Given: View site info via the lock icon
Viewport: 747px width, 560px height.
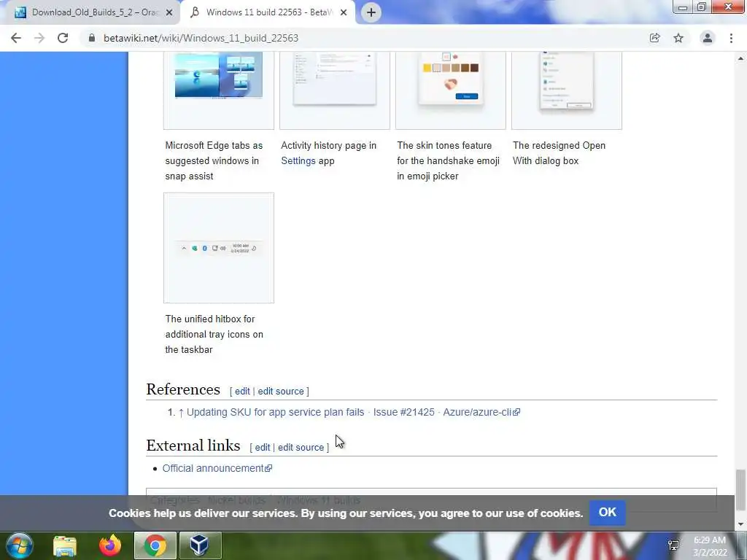Looking at the screenshot, I should (x=91, y=38).
